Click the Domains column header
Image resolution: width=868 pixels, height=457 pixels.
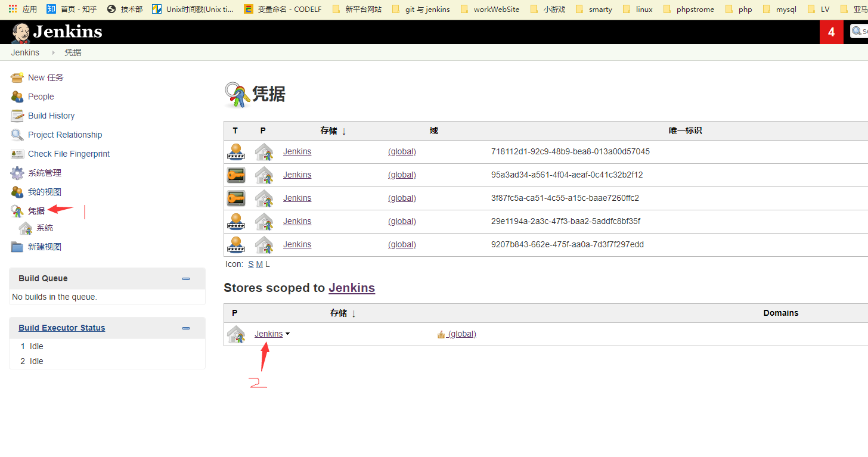click(781, 313)
